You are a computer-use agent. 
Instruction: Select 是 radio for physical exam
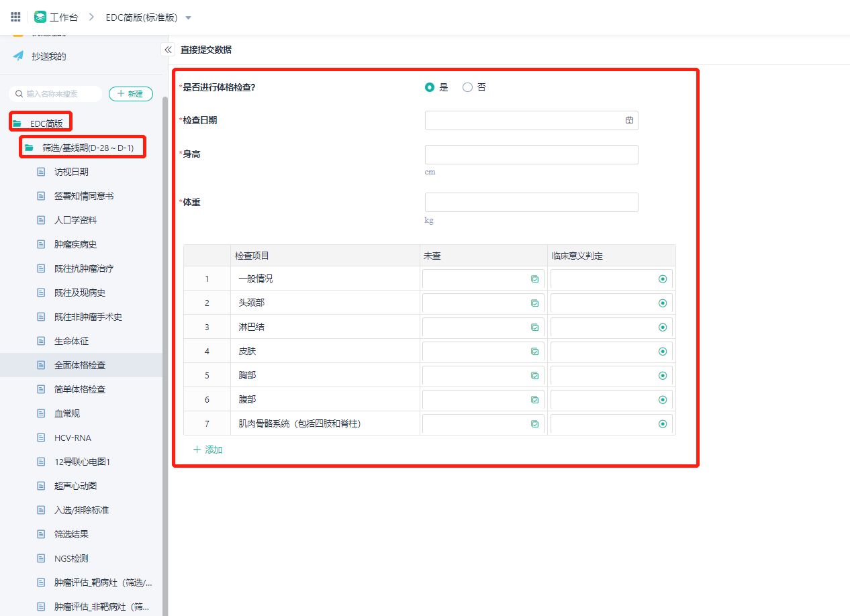pos(430,87)
